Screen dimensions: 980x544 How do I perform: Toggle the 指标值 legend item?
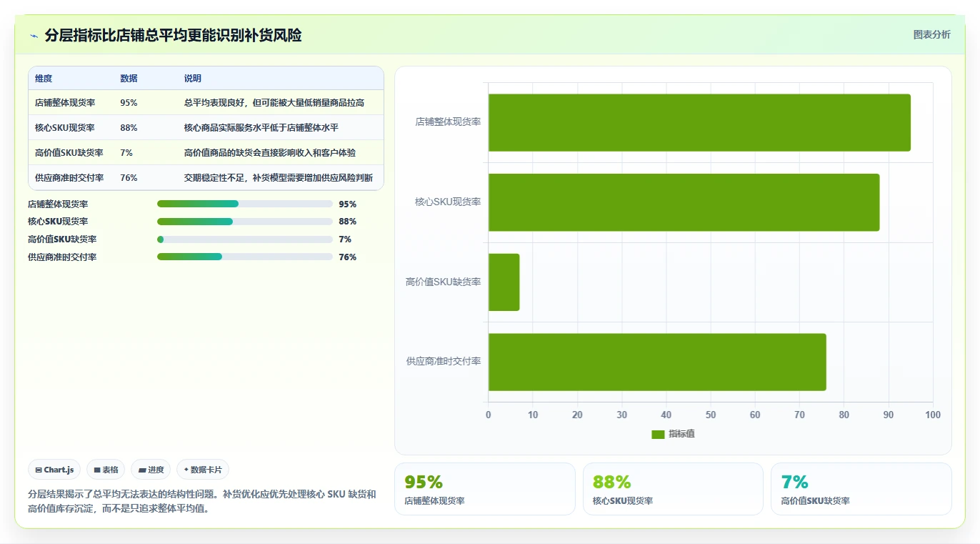[673, 435]
